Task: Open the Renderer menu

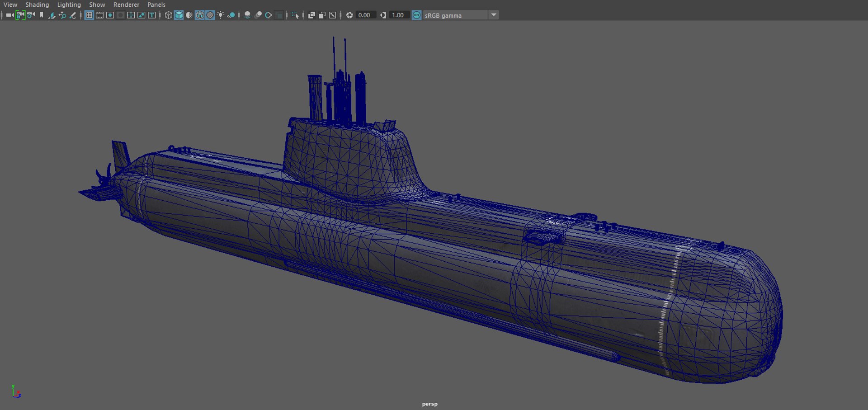Action: coord(126,5)
